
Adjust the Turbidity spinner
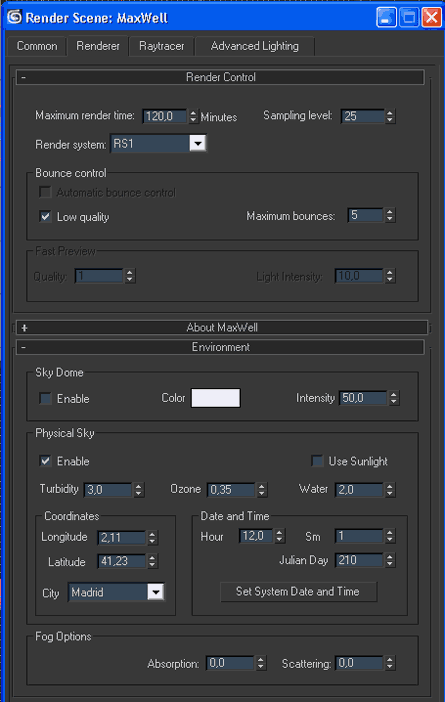[x=139, y=490]
